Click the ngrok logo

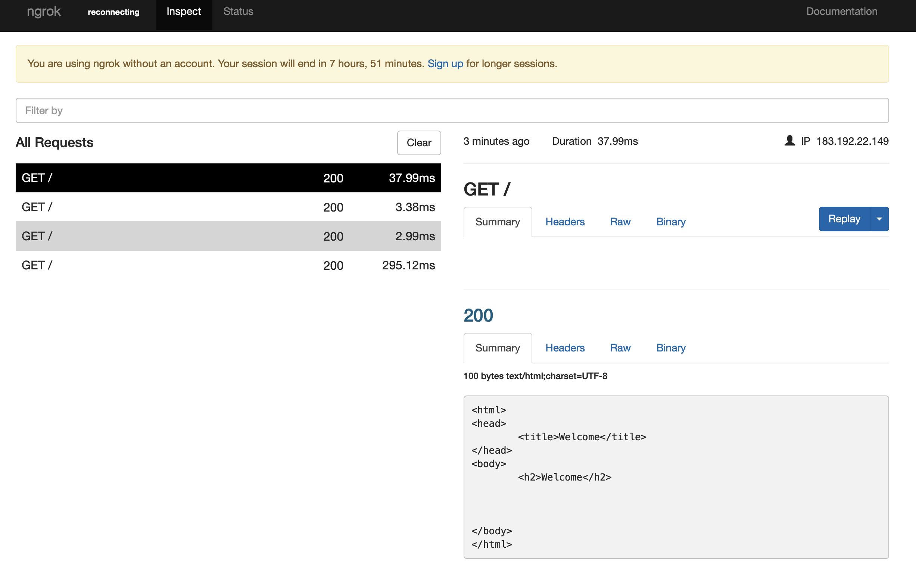(44, 12)
